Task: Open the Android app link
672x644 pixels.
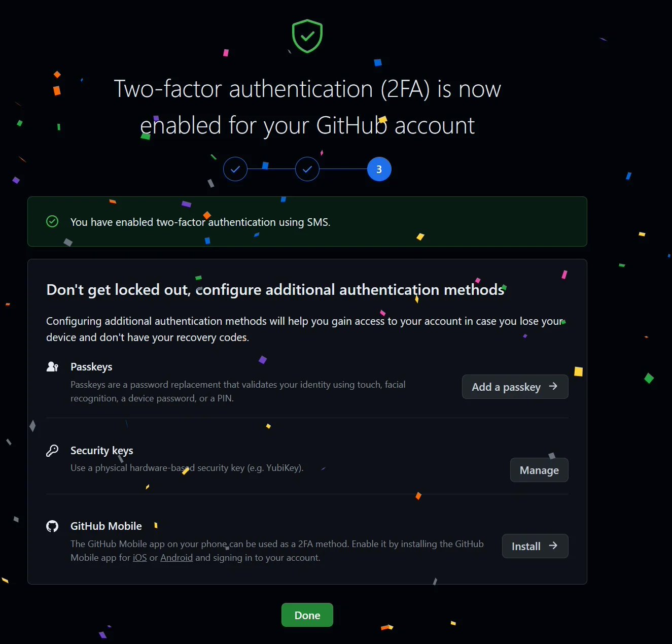Action: 176,557
